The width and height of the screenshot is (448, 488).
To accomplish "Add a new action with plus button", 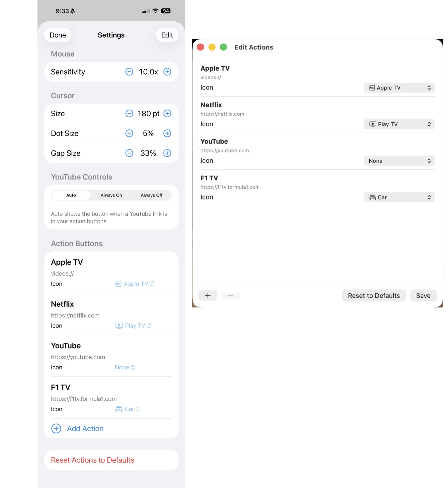I will (208, 295).
